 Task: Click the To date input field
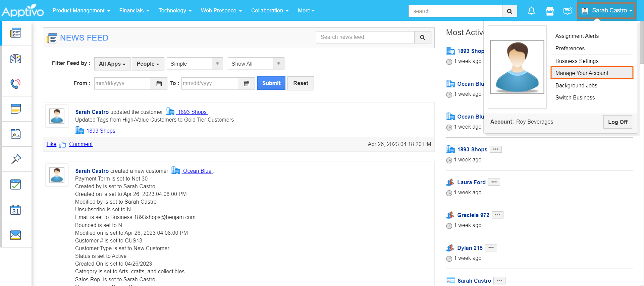tap(210, 83)
